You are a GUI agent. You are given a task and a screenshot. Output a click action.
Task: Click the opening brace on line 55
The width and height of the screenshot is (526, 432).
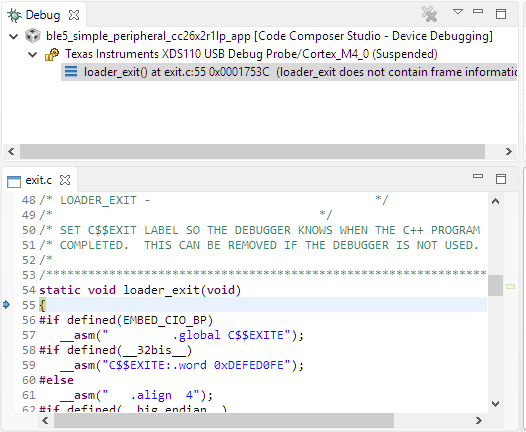tap(42, 305)
